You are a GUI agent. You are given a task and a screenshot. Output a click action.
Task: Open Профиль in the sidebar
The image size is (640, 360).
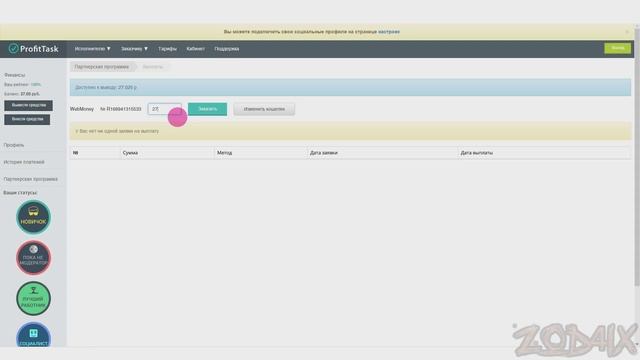pos(14,145)
